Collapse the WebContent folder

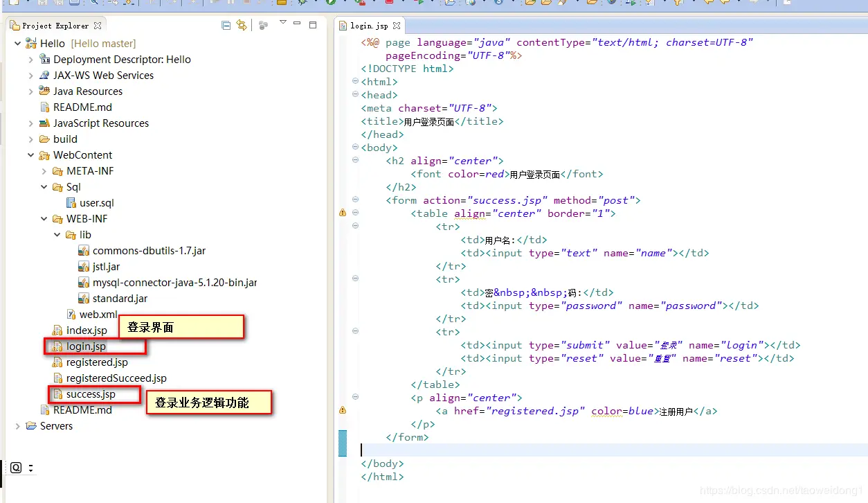30,155
